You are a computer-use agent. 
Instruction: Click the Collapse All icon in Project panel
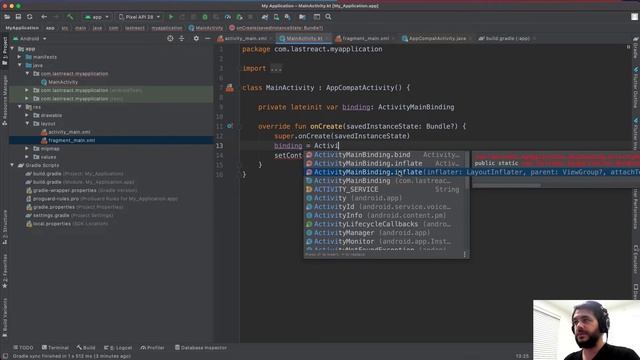coord(182,38)
